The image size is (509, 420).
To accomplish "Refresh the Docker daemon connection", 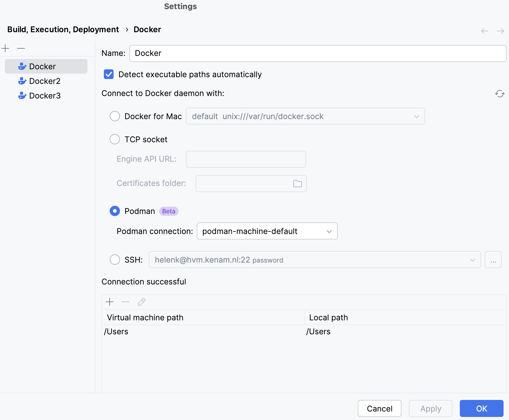I will (500, 94).
